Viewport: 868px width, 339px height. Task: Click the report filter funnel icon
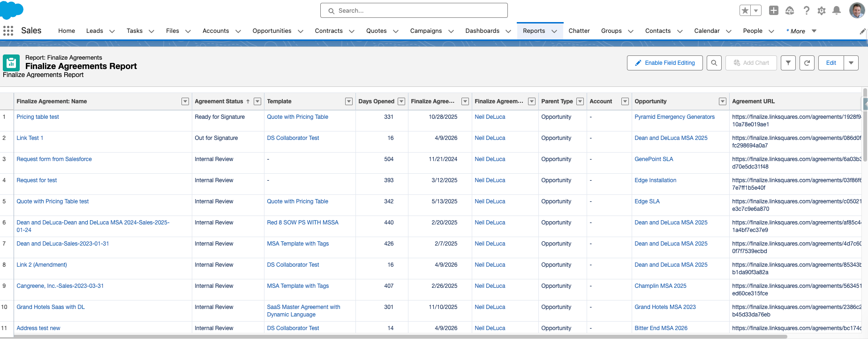coord(788,63)
